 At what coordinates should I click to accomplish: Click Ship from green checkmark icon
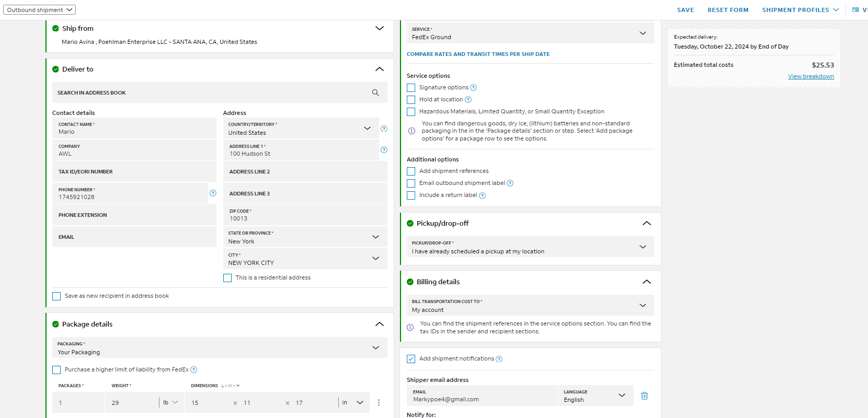click(55, 28)
